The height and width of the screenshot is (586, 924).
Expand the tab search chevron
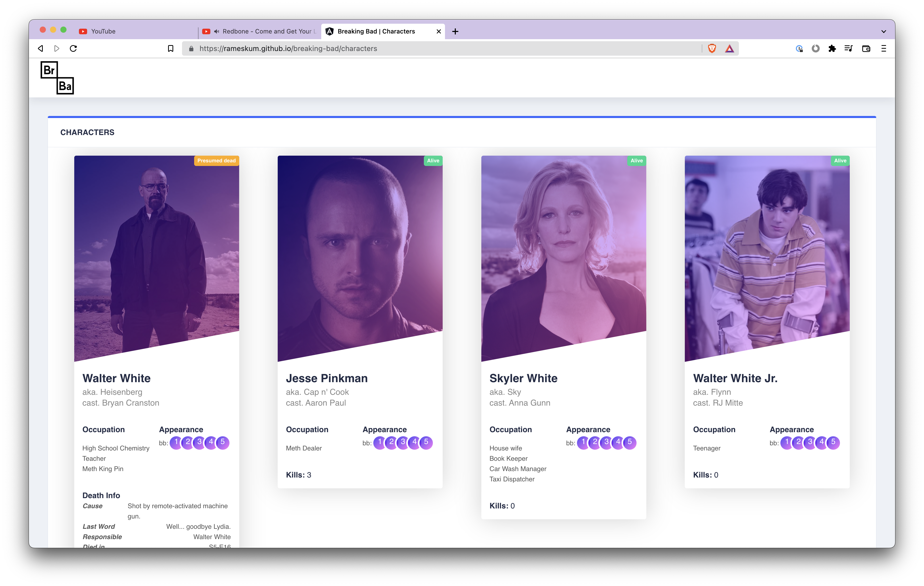(x=883, y=31)
